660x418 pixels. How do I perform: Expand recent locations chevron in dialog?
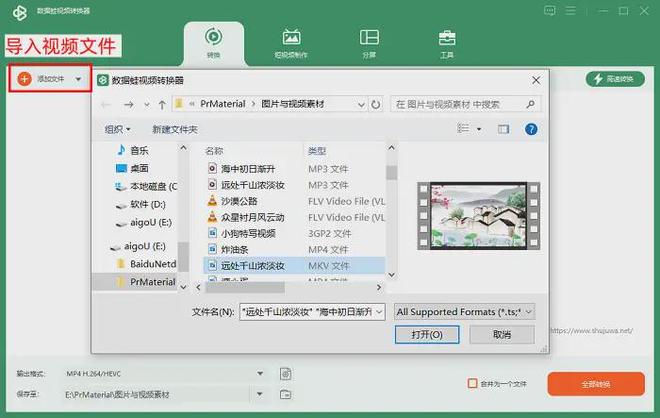(146, 105)
